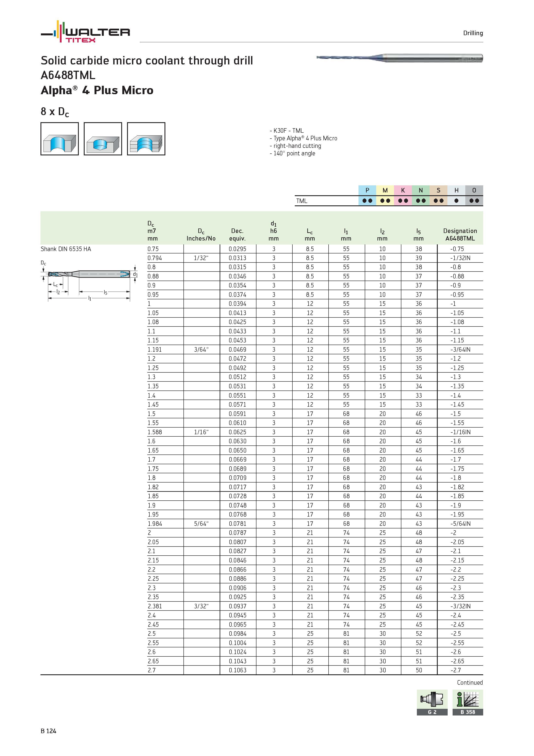
Task: Click the designation cell "-1.82"
Action: [x=457, y=487]
